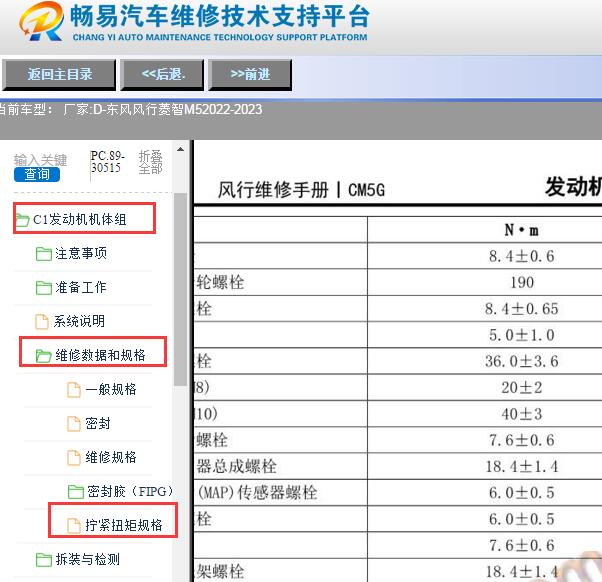Expand the 注意事项 tree item

81,253
